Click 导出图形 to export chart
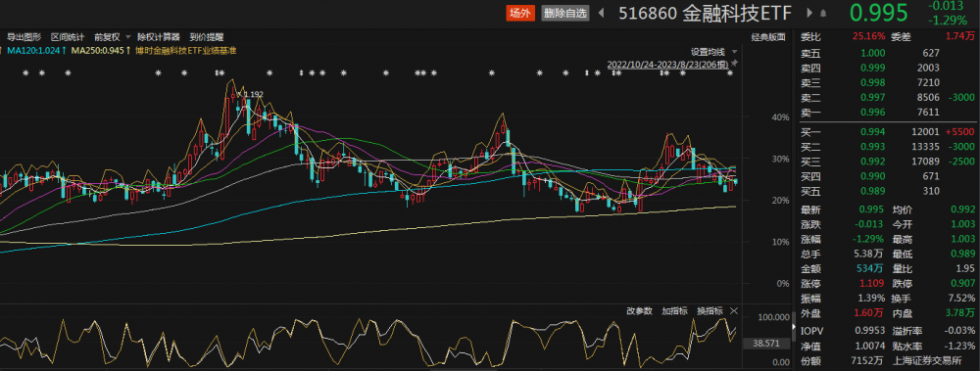 point(24,37)
